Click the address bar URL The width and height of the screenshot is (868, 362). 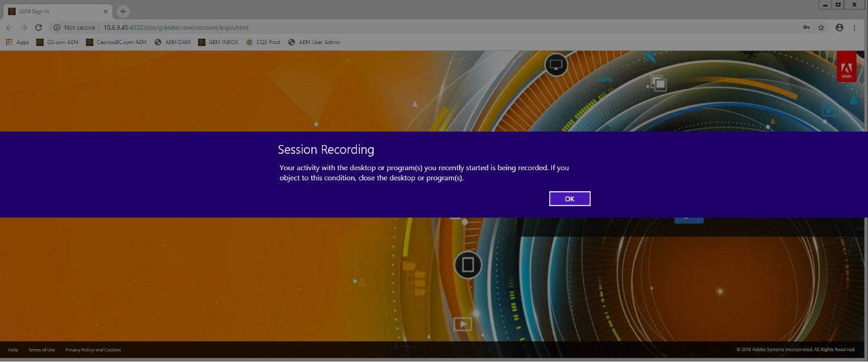(x=176, y=28)
